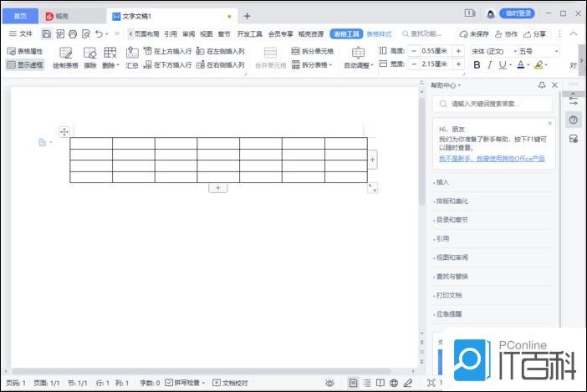Click 在右侧插入列 insert column right
587x392 pixels.
tap(220, 64)
